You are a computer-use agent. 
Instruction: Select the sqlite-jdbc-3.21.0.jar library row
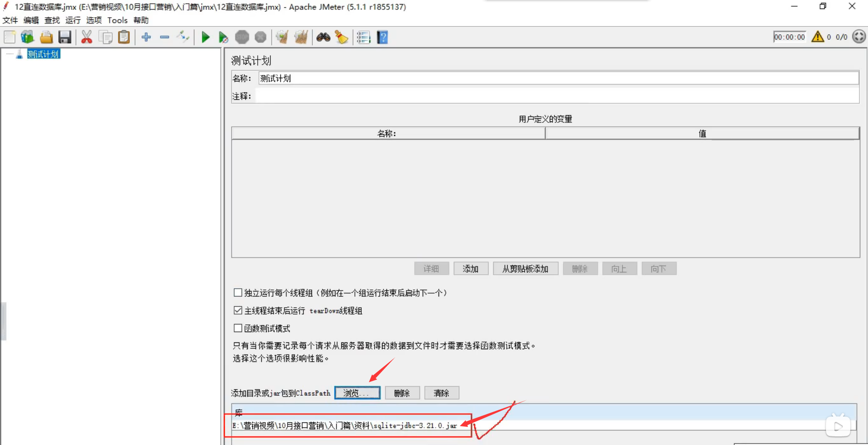543,426
